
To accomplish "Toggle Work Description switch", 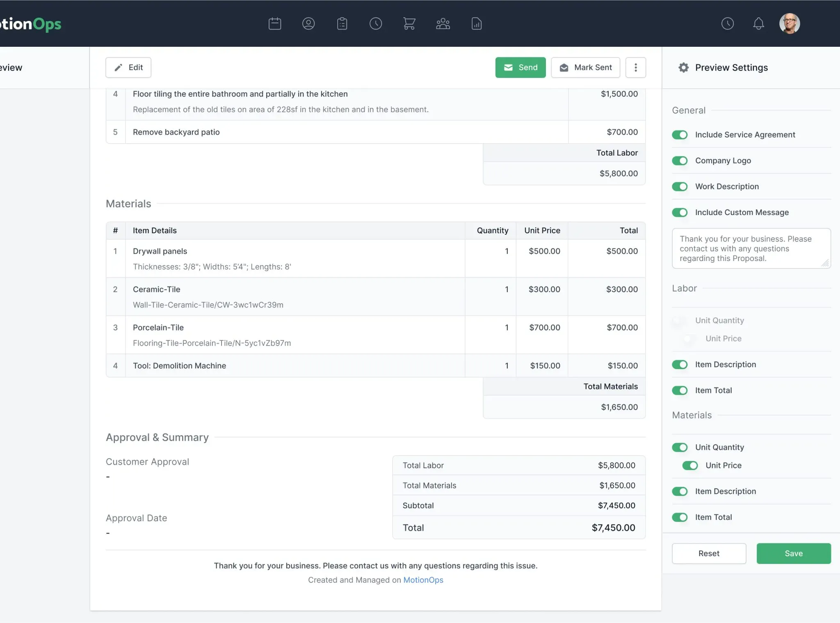I will 680,186.
